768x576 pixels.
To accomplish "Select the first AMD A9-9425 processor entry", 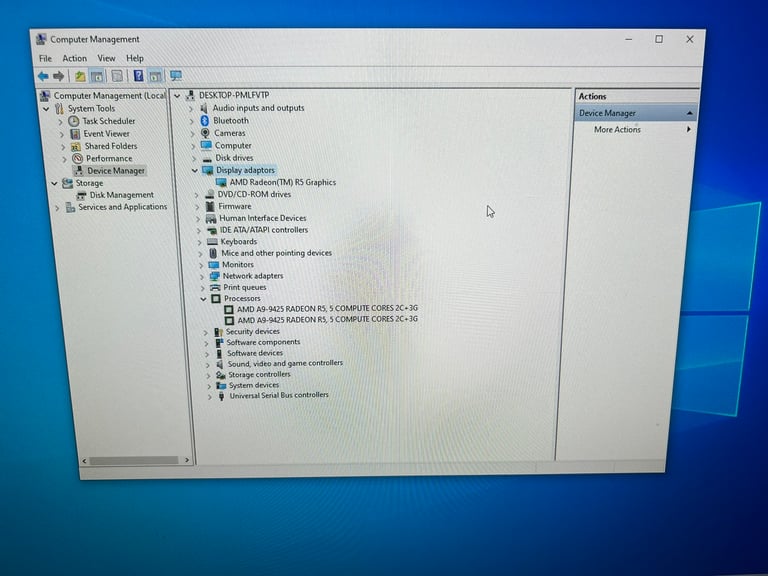I will (327, 308).
